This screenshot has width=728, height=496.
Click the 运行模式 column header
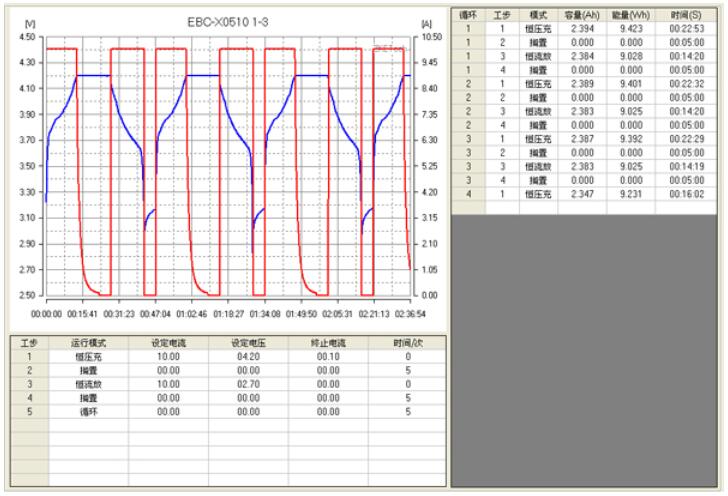click(x=91, y=343)
